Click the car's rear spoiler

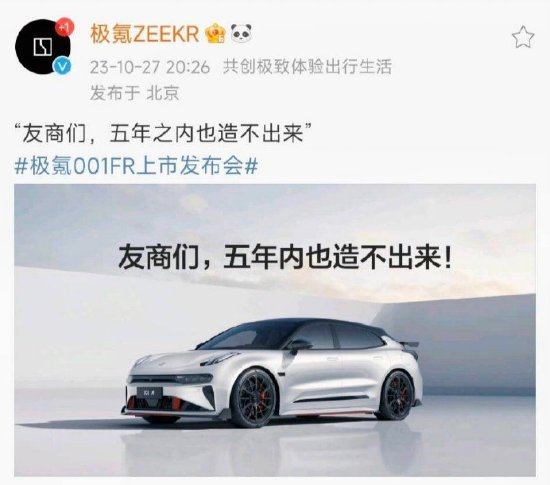click(409, 344)
